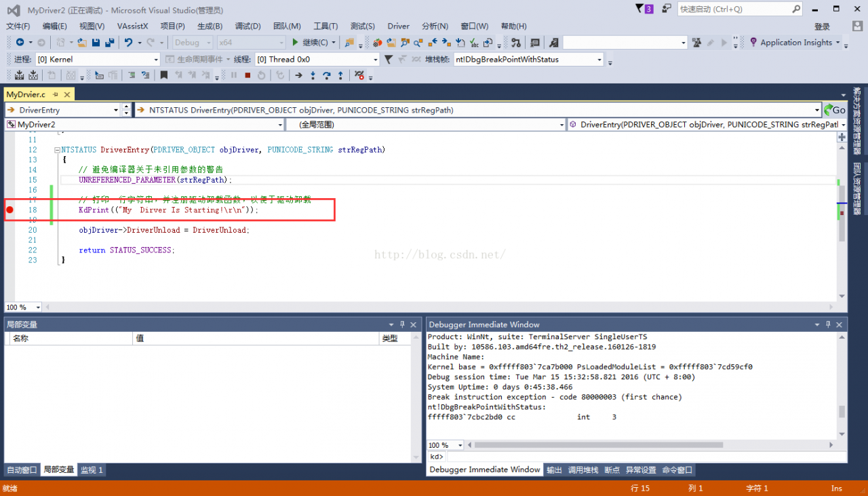This screenshot has width=868, height=496.
Task: Pin the MyDrvier.c tab
Action: pyautogui.click(x=56, y=95)
